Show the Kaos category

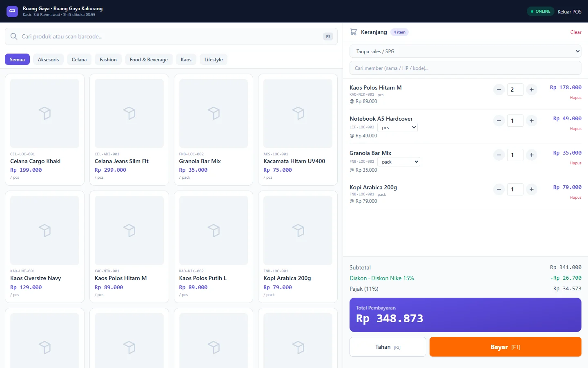tap(186, 59)
